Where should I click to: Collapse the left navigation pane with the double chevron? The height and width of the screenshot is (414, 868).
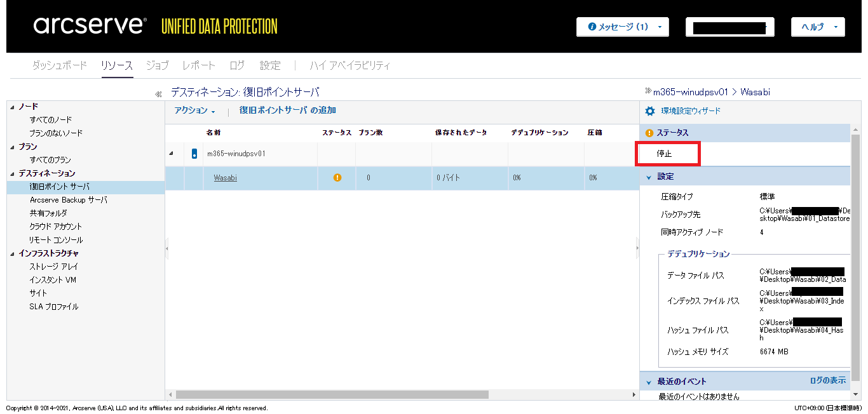[x=158, y=94]
